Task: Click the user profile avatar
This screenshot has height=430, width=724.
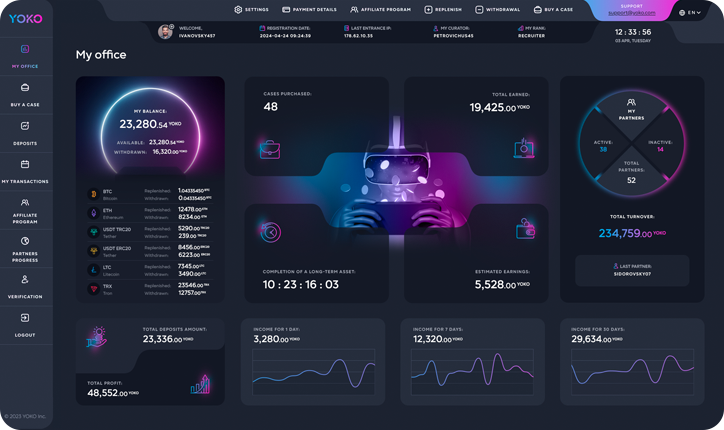Action: point(165,32)
